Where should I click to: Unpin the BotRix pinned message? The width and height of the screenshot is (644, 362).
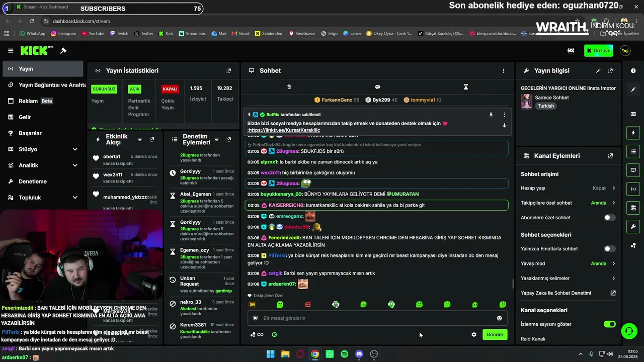(x=491, y=115)
